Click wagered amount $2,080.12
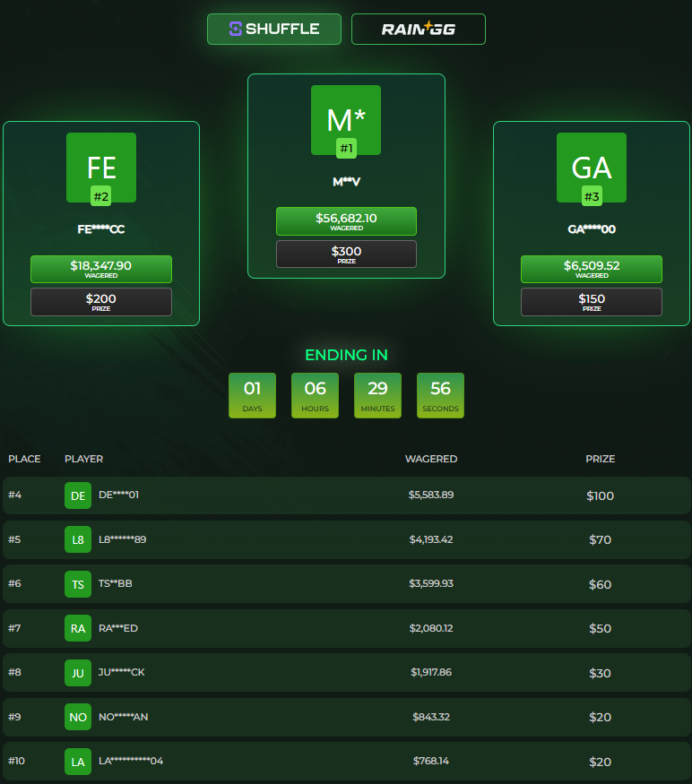692x784 pixels. [x=431, y=628]
